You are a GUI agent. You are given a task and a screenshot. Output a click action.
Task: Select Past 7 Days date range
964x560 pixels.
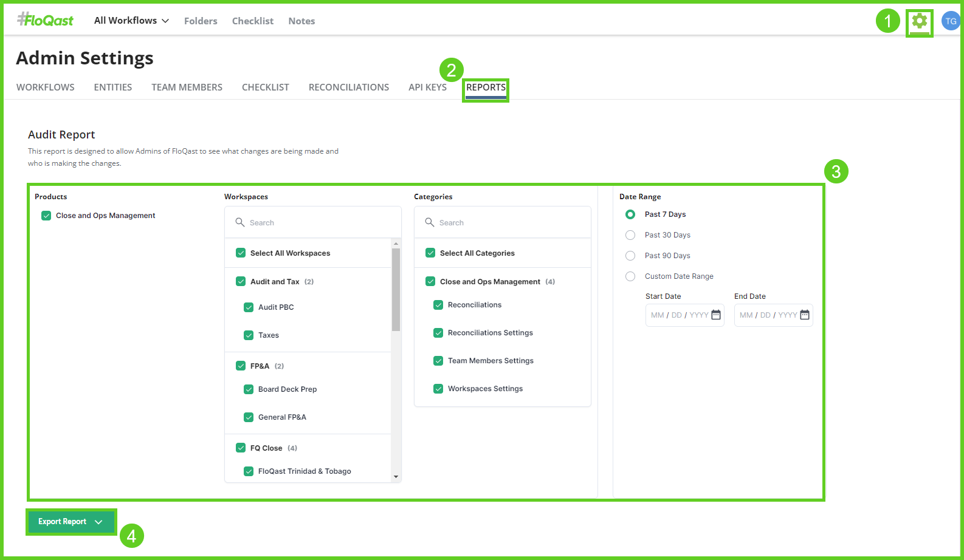coord(630,214)
